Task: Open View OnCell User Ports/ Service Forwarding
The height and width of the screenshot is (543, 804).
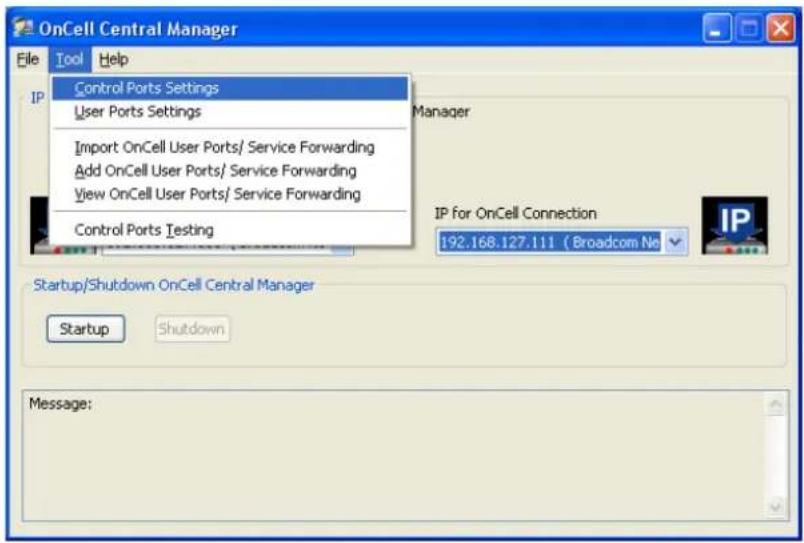Action: (x=230, y=194)
